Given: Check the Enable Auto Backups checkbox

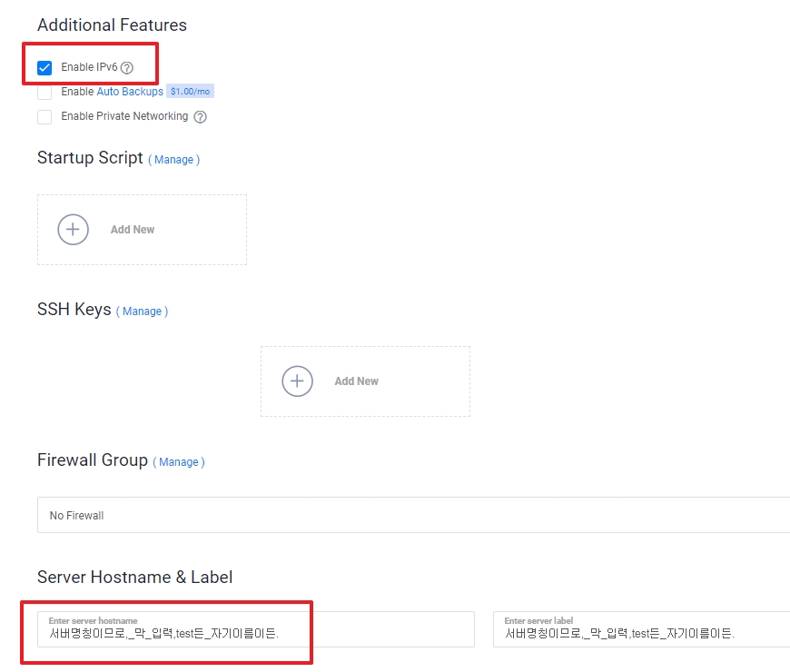Looking at the screenshot, I should tap(44, 93).
